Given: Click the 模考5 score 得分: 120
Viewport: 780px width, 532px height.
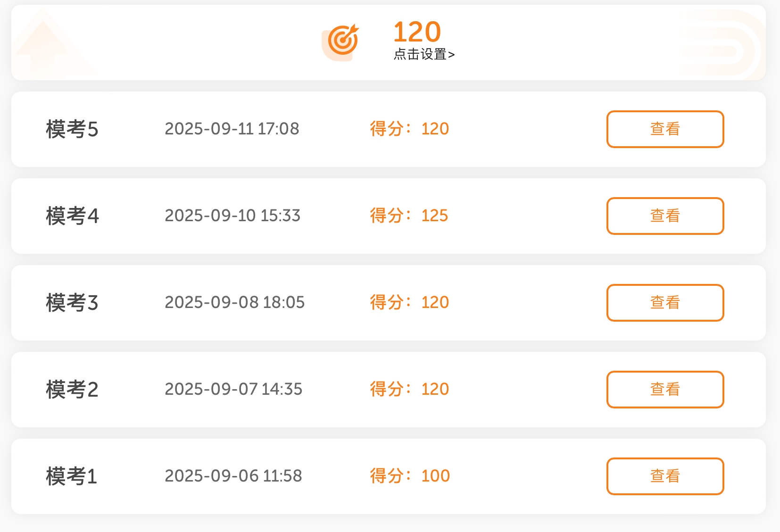Looking at the screenshot, I should [x=409, y=129].
